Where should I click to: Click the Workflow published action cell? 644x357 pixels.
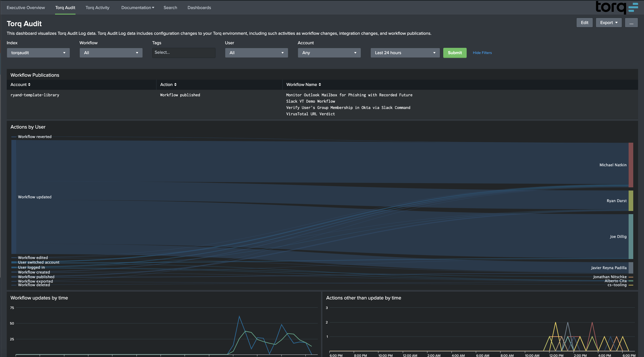coord(180,95)
